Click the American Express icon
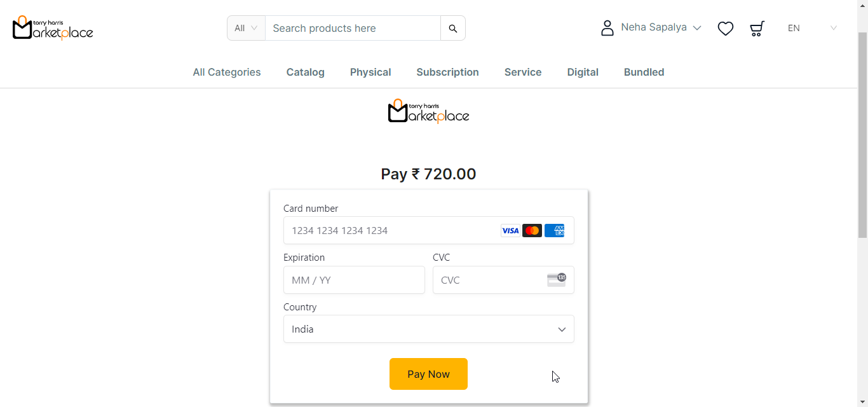This screenshot has width=868, height=407. [x=554, y=231]
